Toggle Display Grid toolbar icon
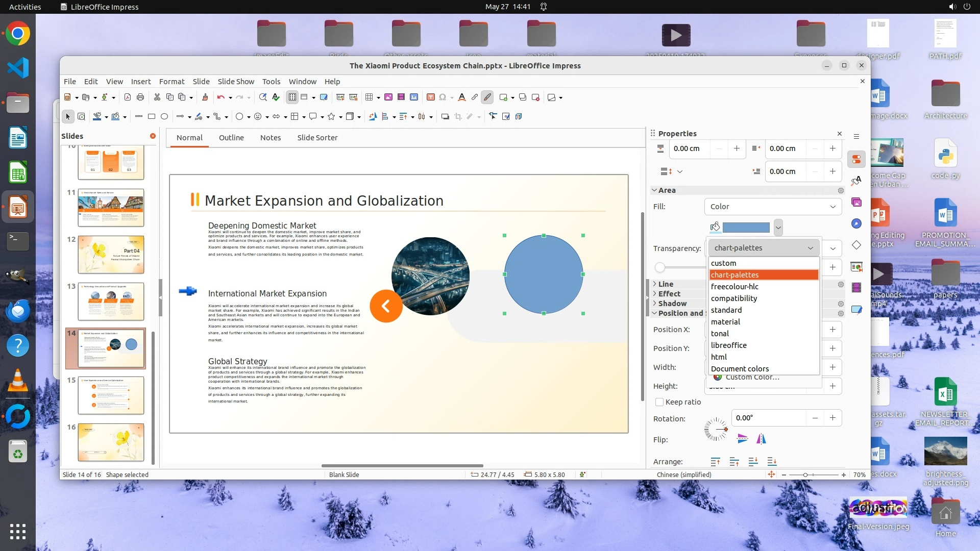 pos(292,97)
